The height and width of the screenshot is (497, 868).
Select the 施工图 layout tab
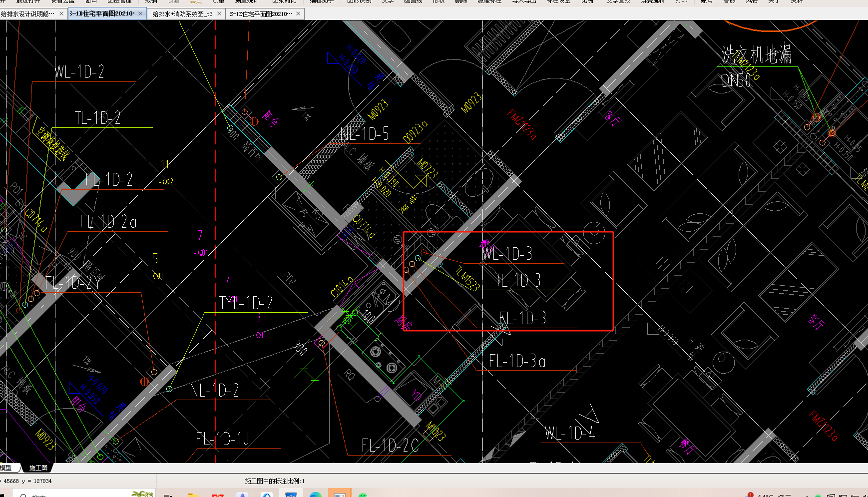[38, 468]
